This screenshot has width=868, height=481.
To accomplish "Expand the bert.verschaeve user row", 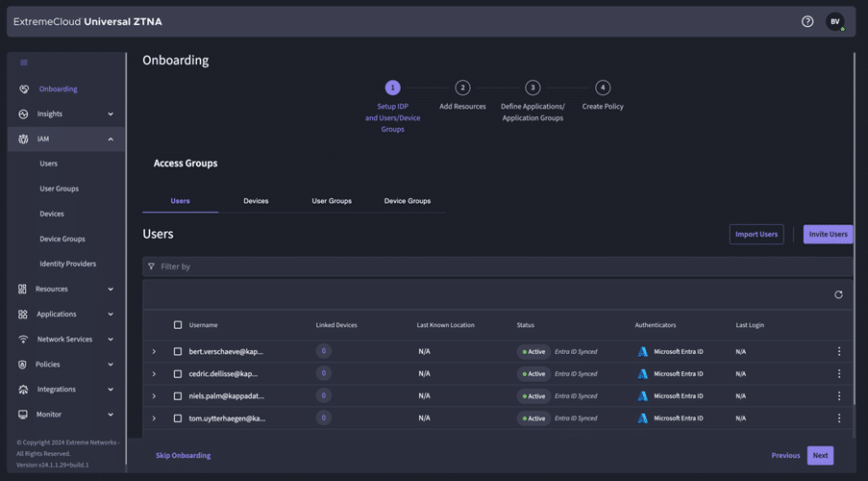I will (154, 352).
